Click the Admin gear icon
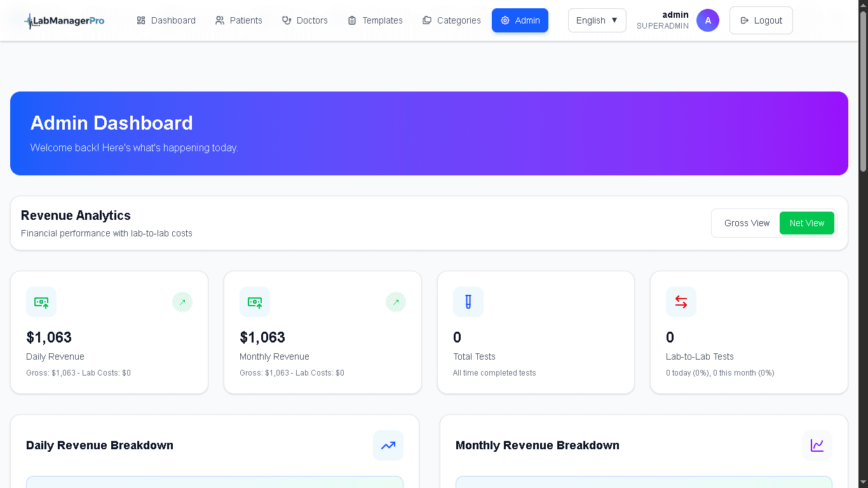This screenshot has height=488, width=868. click(x=505, y=20)
